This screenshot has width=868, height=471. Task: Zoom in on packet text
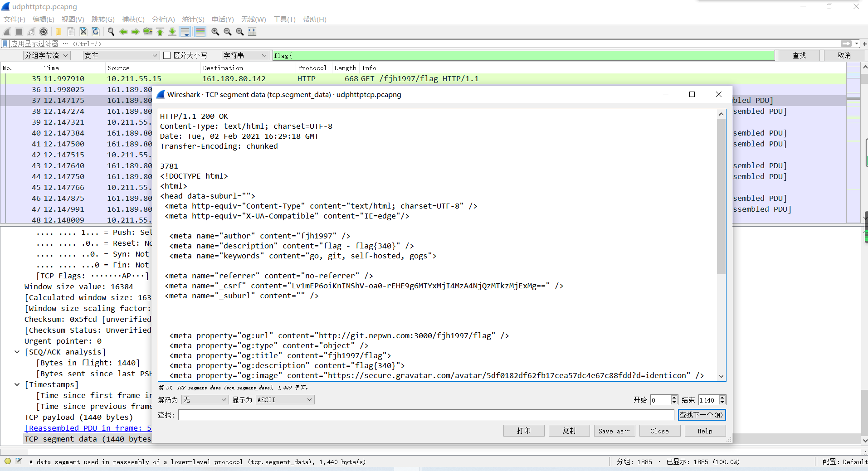215,32
